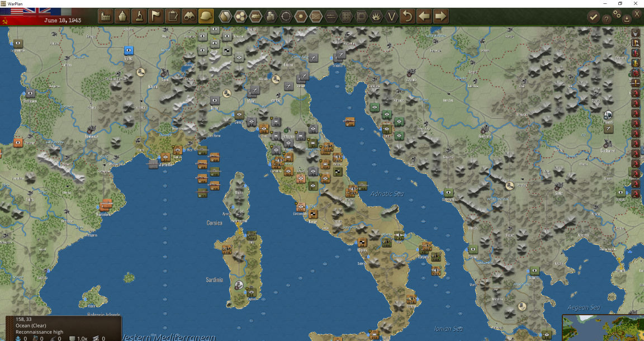
Task: Click the minimap thumbnail
Action: [603, 328]
